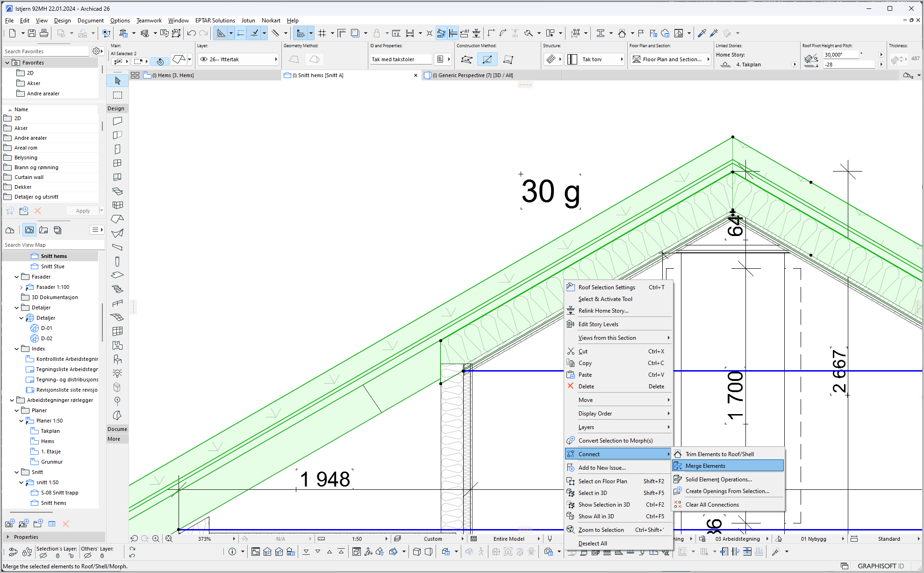This screenshot has height=573, width=924.
Task: Click the roof pitch 30,000° field
Action: (840, 55)
